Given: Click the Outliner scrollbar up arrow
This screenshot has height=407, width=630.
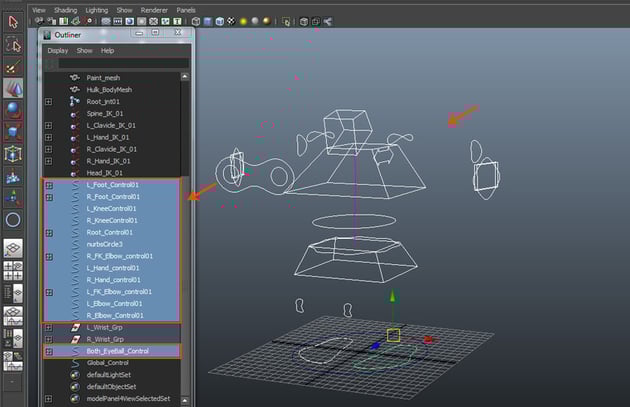Looking at the screenshot, I should (186, 76).
